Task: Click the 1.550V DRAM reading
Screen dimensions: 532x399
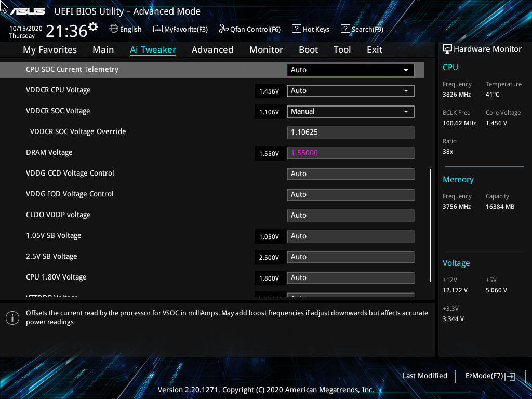Action: click(269, 154)
